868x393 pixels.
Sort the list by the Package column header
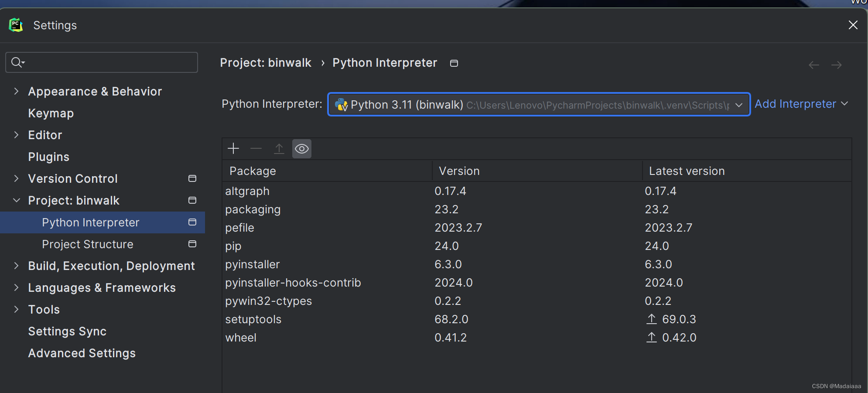tap(327, 171)
